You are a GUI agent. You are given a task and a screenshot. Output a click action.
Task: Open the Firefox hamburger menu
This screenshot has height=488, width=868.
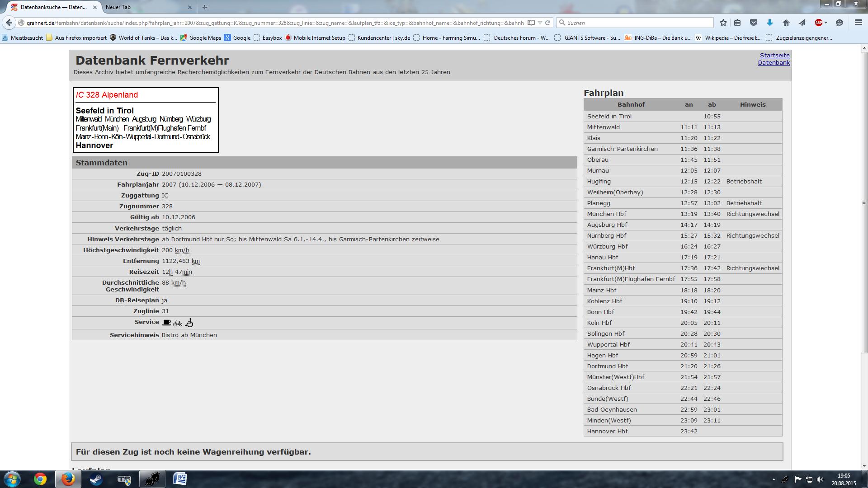pyautogui.click(x=858, y=23)
